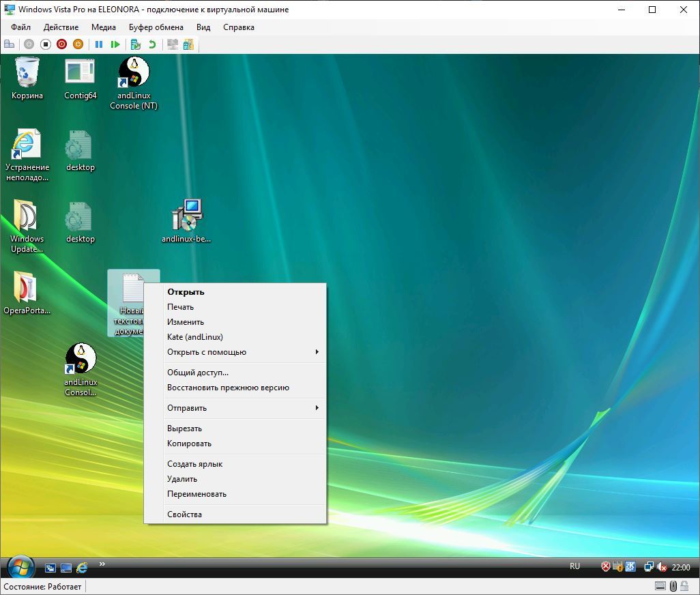This screenshot has height=595, width=700.
Task: Select 'Свойства' in the context menu
Action: pos(184,514)
